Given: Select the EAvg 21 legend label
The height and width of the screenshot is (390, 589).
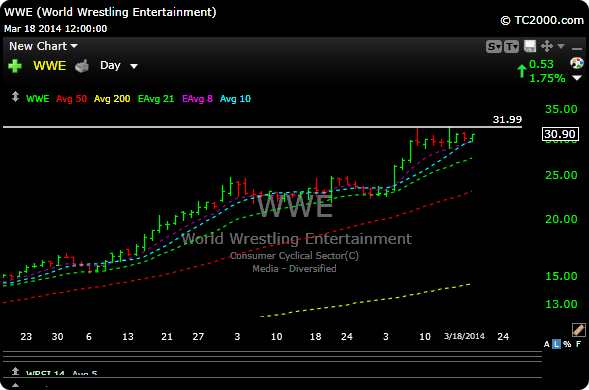Looking at the screenshot, I should coord(156,99).
